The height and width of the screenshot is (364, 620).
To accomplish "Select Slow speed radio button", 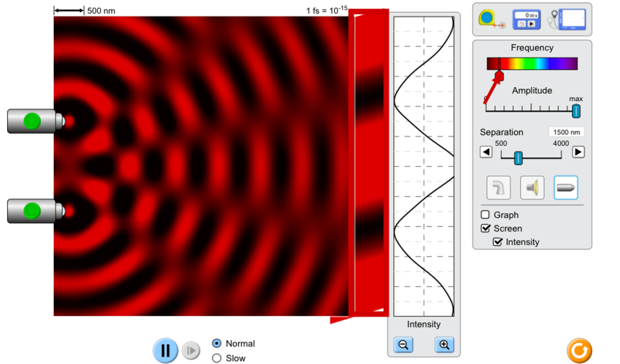I will 216,358.
